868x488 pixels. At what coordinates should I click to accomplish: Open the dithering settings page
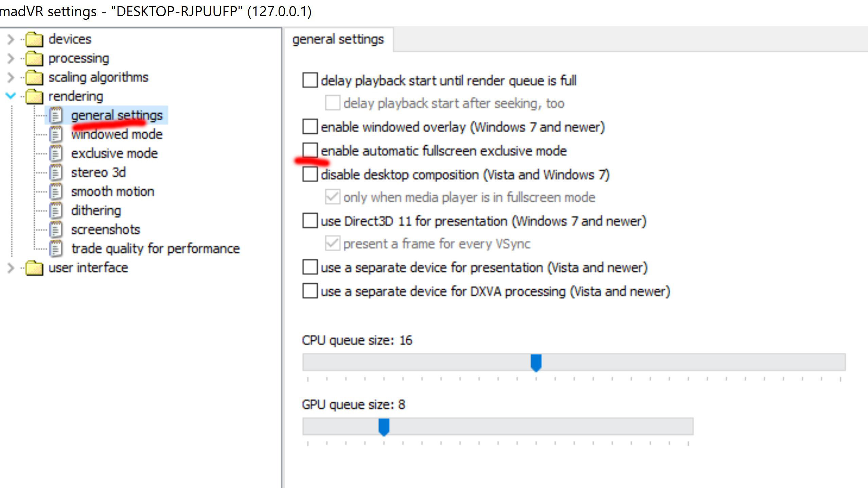(x=96, y=211)
